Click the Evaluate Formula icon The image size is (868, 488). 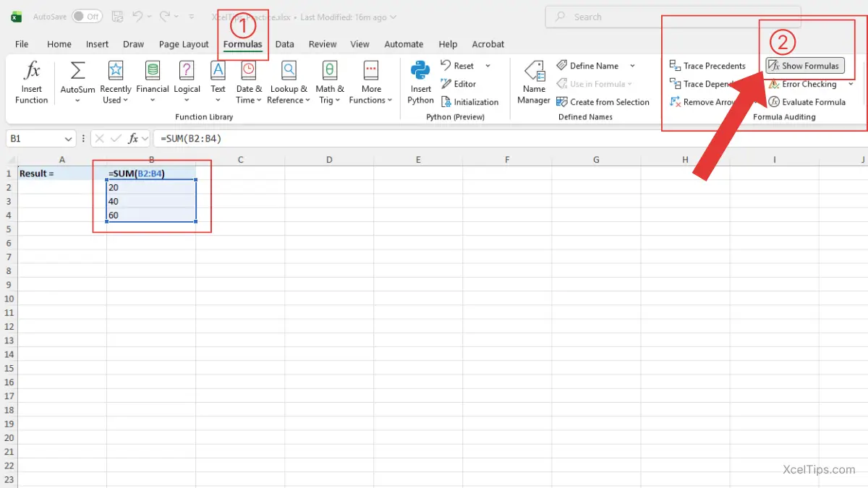click(774, 102)
